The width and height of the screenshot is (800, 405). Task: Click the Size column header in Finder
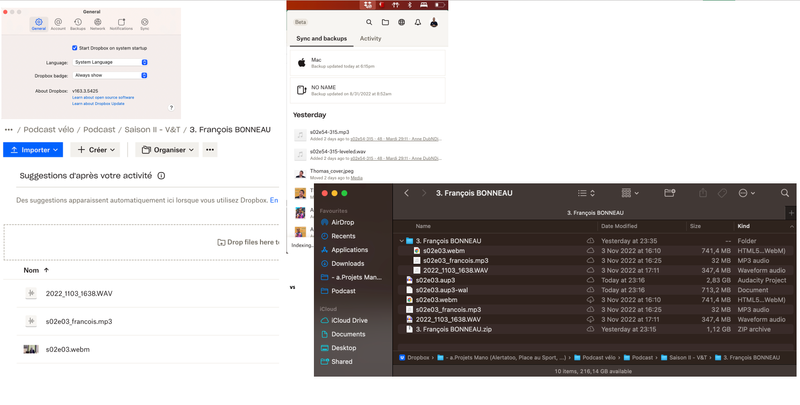point(695,226)
